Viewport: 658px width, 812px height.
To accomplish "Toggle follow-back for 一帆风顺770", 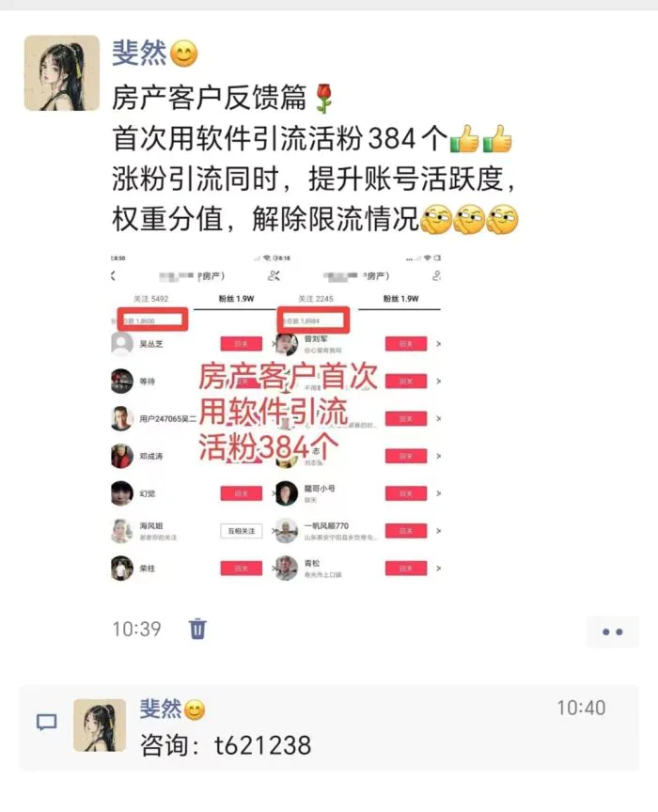I will click(406, 531).
